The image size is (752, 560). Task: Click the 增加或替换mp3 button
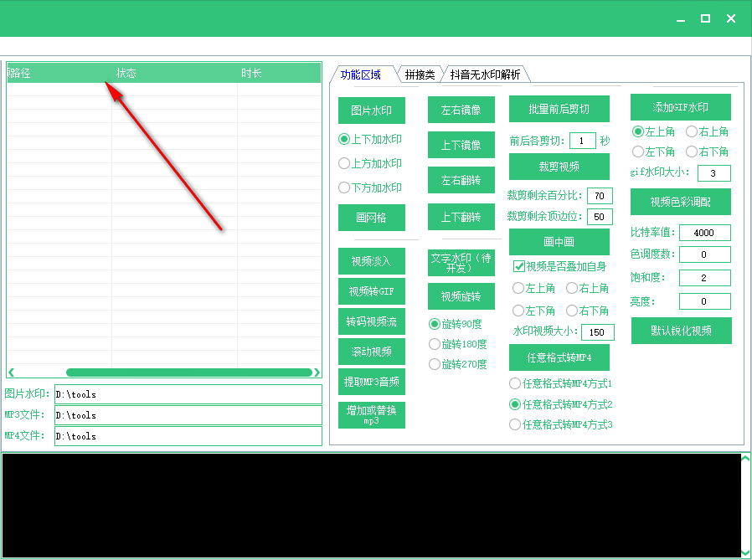(x=372, y=415)
